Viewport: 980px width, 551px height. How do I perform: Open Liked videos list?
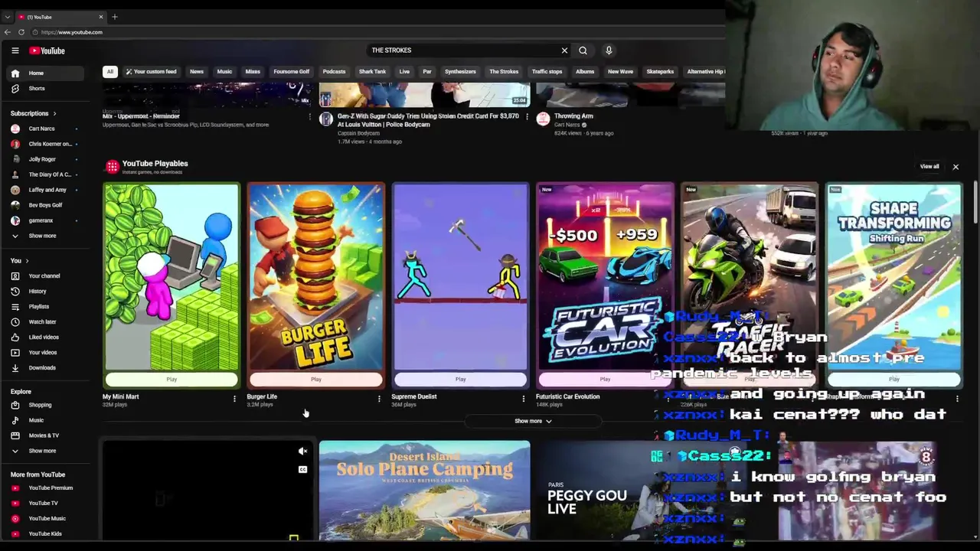[x=46, y=337]
